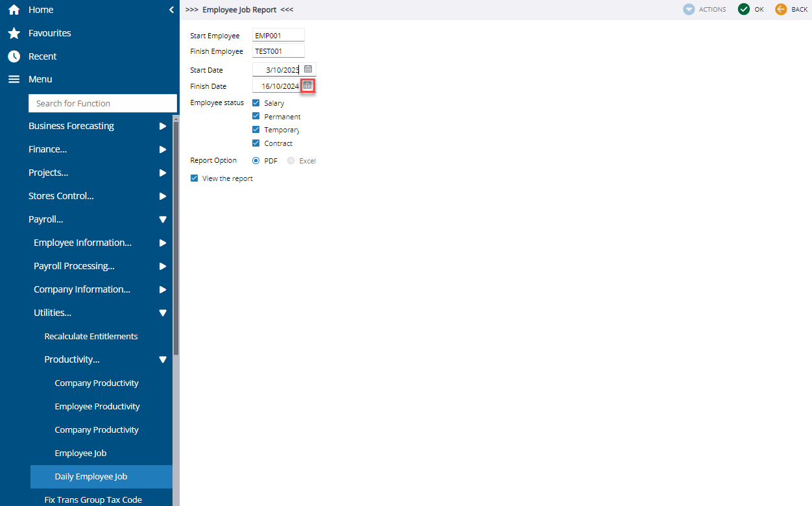Click the ACTIONS button label
Viewport: 812px width, 506px height.
coord(712,10)
